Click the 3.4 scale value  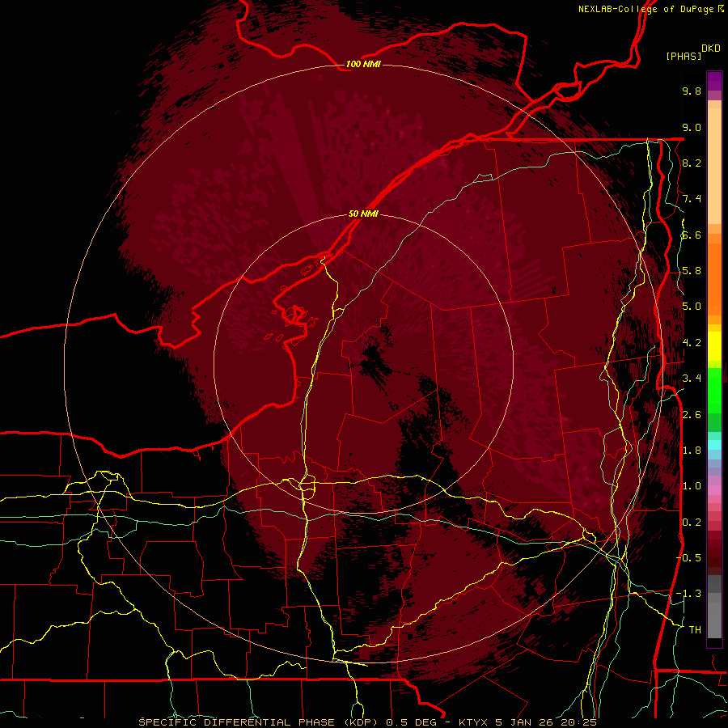coord(692,379)
